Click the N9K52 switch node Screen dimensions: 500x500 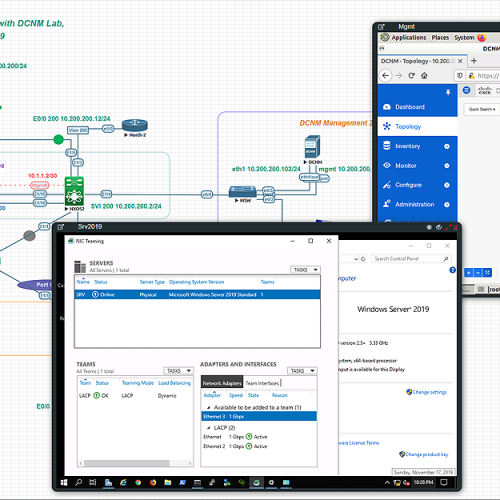point(74,191)
